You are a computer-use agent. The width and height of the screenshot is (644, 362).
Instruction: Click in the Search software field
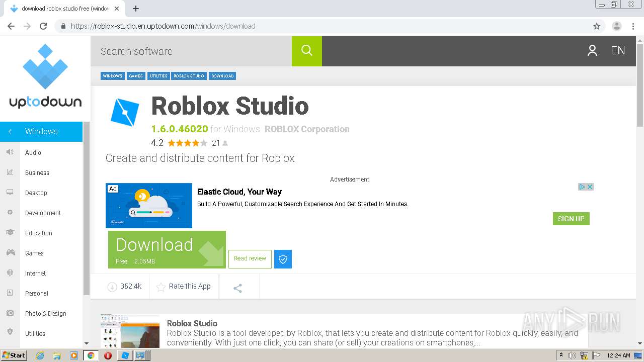(191, 51)
